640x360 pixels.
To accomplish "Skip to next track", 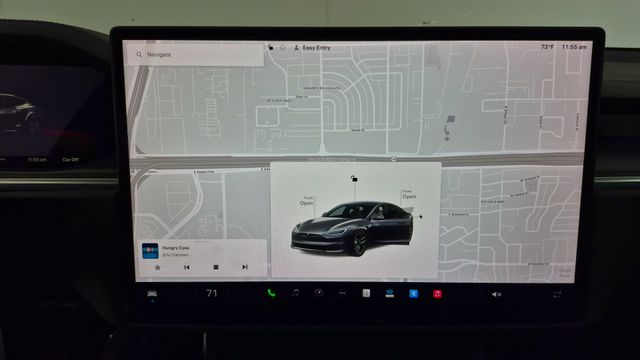I will pyautogui.click(x=244, y=267).
